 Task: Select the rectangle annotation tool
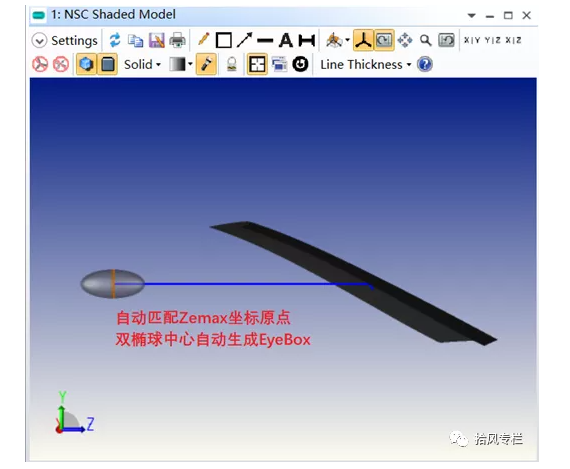224,40
